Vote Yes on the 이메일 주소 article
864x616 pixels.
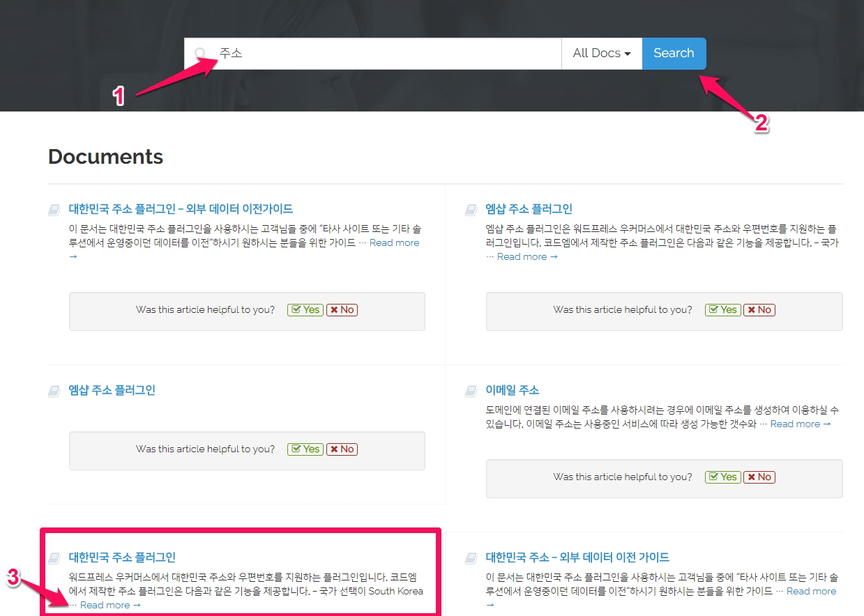tap(722, 477)
